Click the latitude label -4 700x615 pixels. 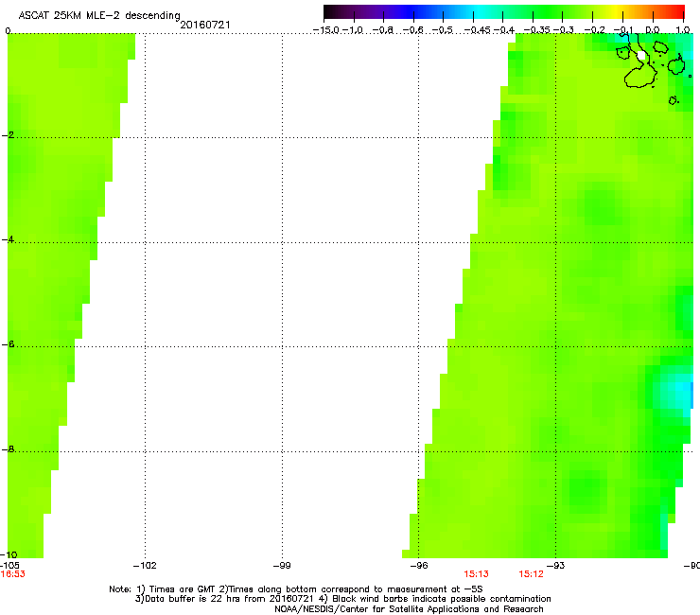(x=8, y=239)
